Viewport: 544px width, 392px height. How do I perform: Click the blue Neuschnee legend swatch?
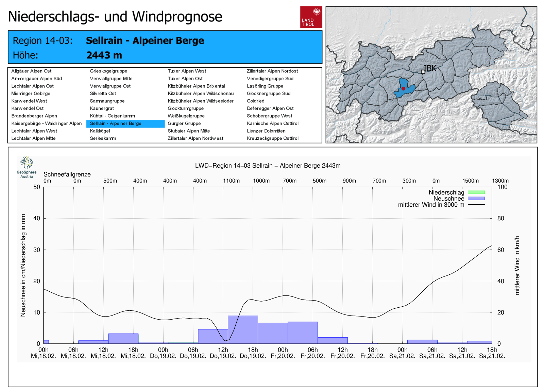(x=476, y=199)
